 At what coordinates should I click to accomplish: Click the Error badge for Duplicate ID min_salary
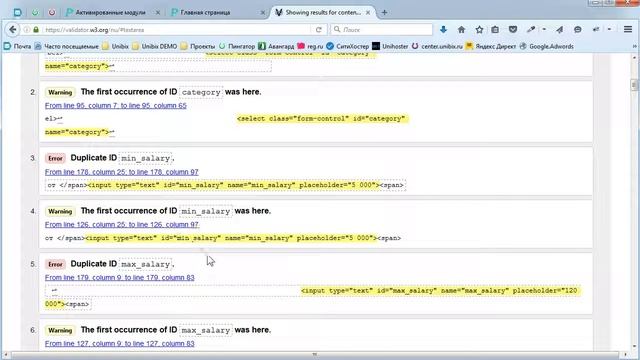click(x=55, y=158)
